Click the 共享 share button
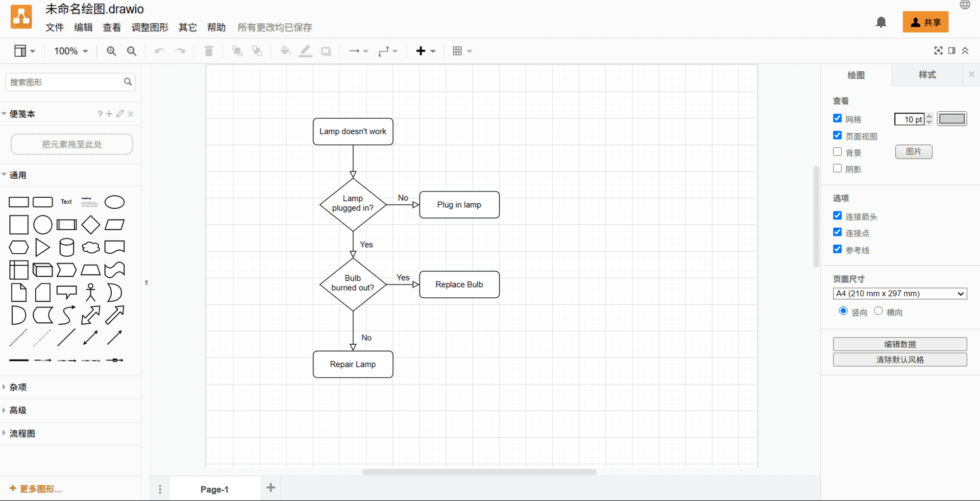This screenshot has height=501, width=980. click(x=926, y=22)
